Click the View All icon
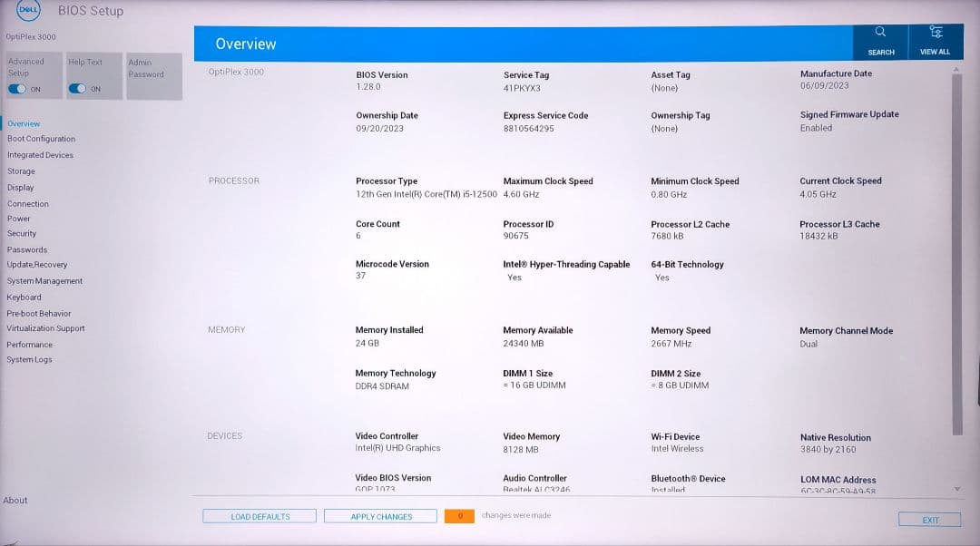 [x=935, y=32]
